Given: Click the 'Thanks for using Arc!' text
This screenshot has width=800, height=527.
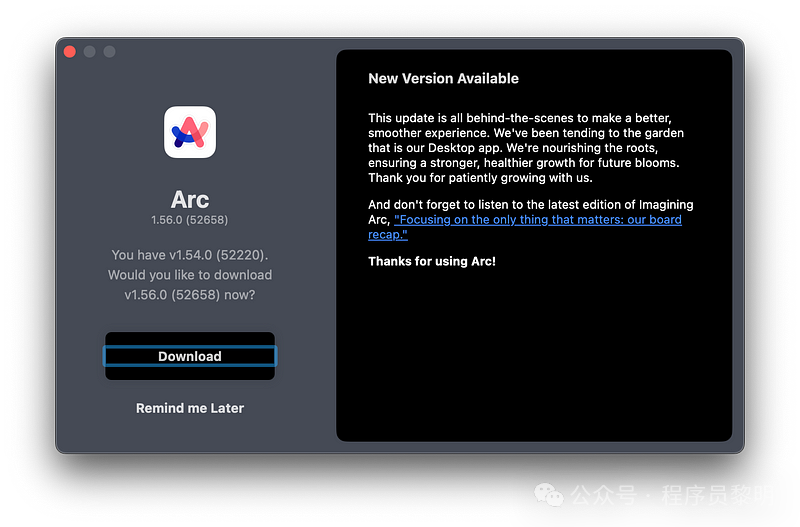Looking at the screenshot, I should (432, 261).
